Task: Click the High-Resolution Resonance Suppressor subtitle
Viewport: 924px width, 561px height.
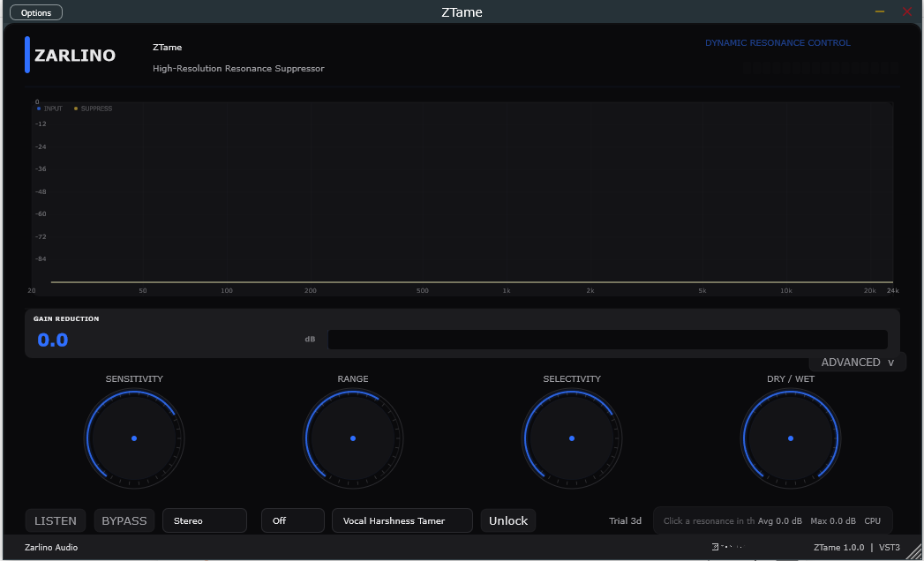Action: [x=238, y=68]
